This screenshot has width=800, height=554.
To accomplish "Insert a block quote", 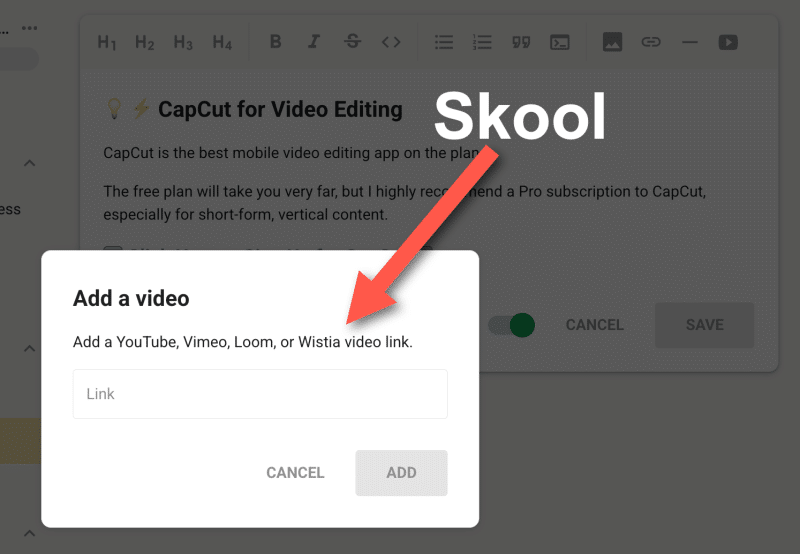I will coord(521,42).
